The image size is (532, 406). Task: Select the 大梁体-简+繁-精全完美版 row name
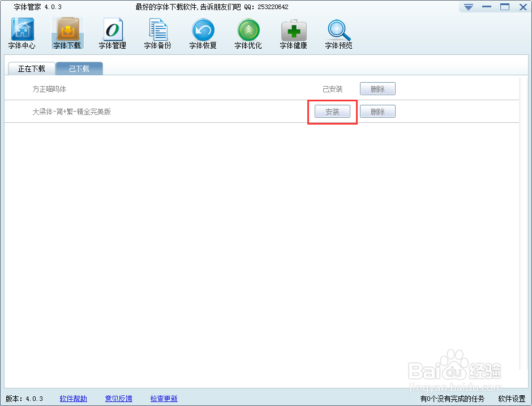(x=71, y=112)
